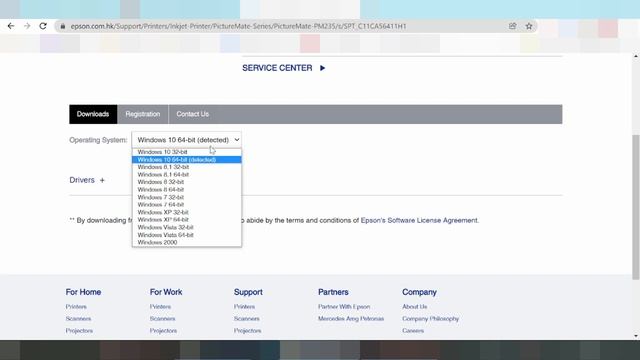The width and height of the screenshot is (640, 360).
Task: Collapse the Operating System dropdown
Action: [187, 140]
